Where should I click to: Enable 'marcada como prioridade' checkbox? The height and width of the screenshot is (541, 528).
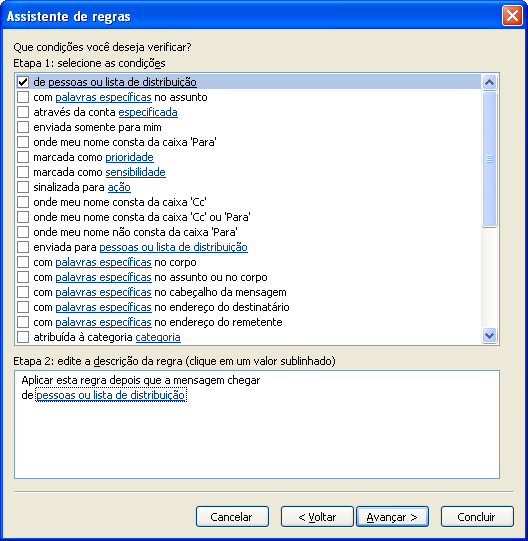point(23,157)
